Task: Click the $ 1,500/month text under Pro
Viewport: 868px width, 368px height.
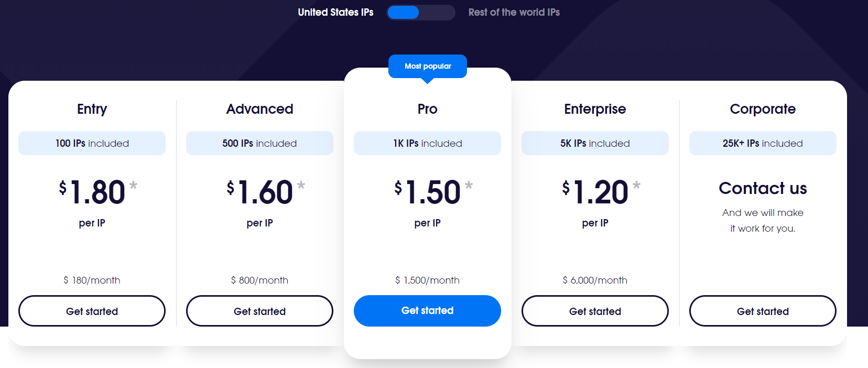Action: [427, 280]
